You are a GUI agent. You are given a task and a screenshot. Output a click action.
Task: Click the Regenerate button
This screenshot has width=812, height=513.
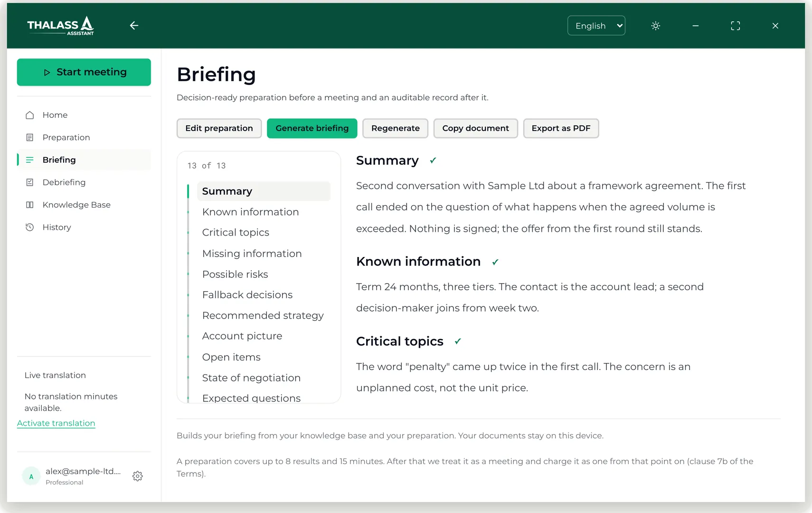395,128
